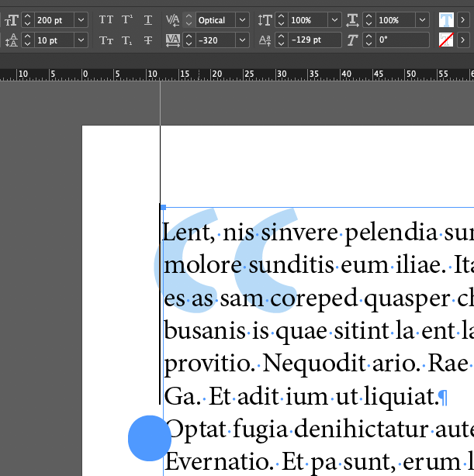
Task: Open the leading 10 pt dropdown
Action: (x=81, y=40)
